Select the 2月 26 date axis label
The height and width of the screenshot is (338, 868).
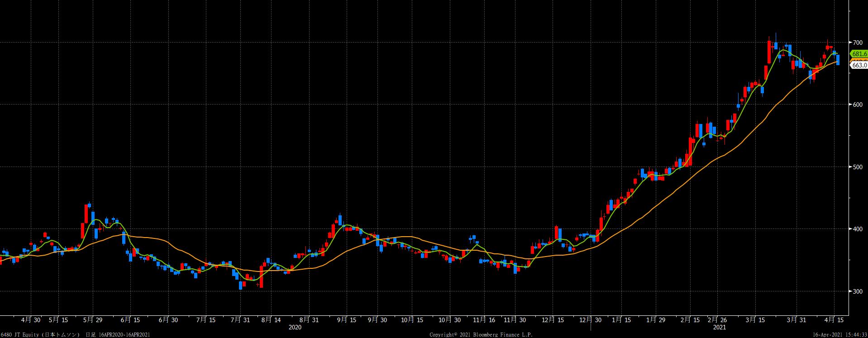[x=718, y=320]
